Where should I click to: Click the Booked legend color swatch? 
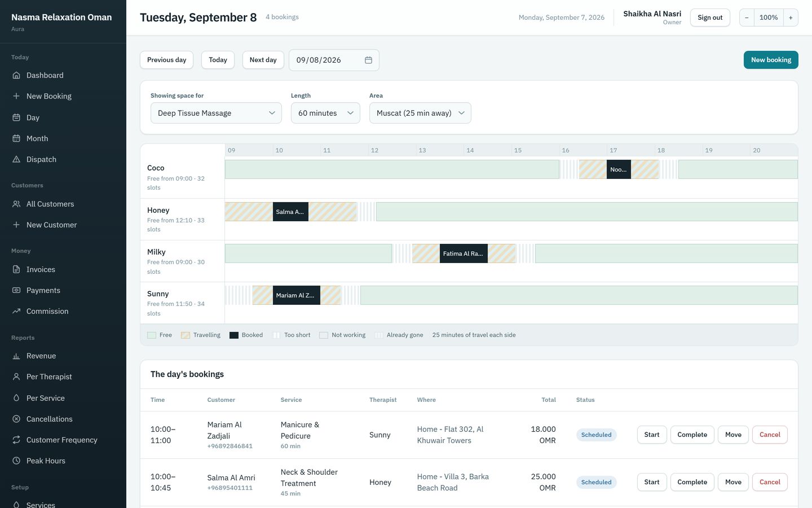[234, 335]
